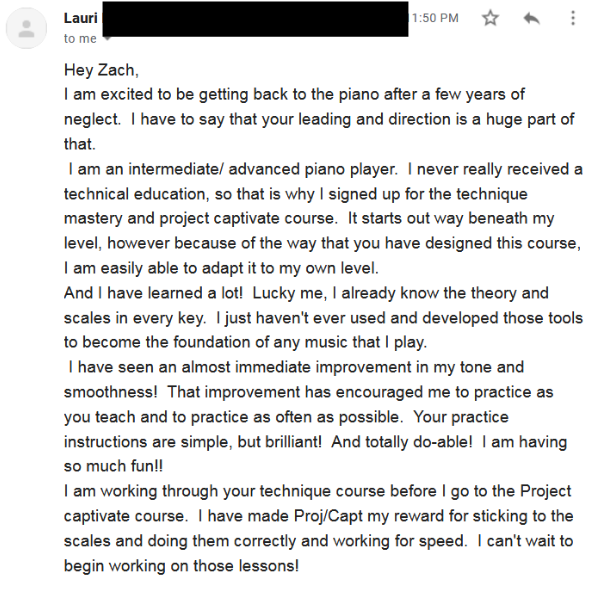Click the word "smoothness!" in the email
Viewport: 600px width, 600px height.
click(x=110, y=391)
